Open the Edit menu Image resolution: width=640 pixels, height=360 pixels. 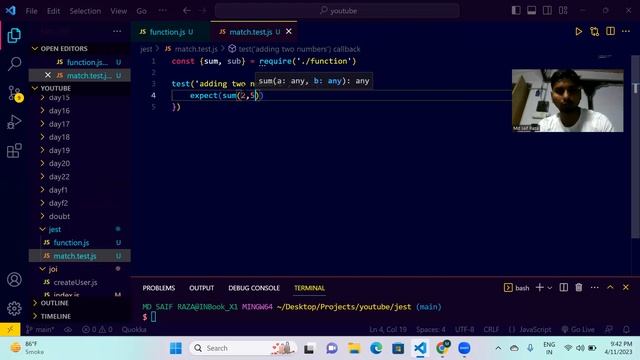click(x=53, y=11)
